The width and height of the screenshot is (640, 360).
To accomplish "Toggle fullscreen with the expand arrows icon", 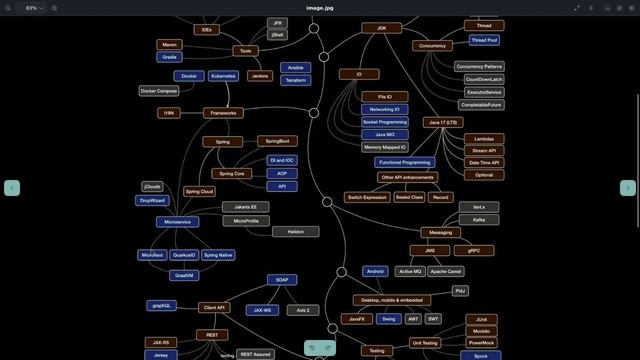I will click(x=577, y=8).
